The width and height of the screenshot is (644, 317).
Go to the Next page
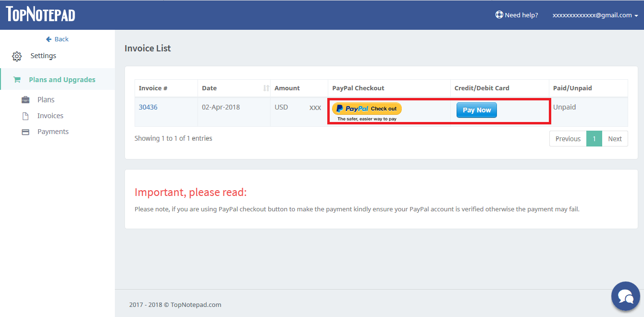tap(615, 139)
